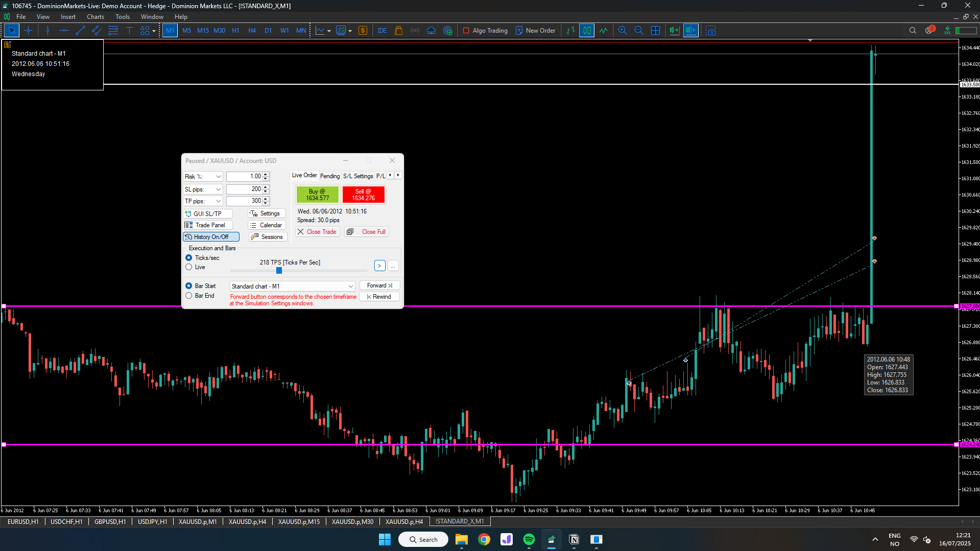This screenshot has width=980, height=551.
Task: Click the SL pips value field
Action: [x=244, y=189]
